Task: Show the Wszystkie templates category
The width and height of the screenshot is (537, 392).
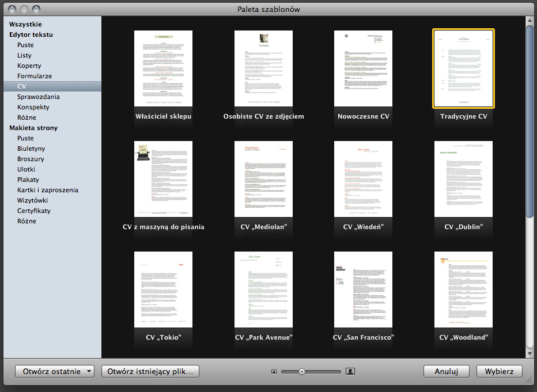Action: click(25, 24)
